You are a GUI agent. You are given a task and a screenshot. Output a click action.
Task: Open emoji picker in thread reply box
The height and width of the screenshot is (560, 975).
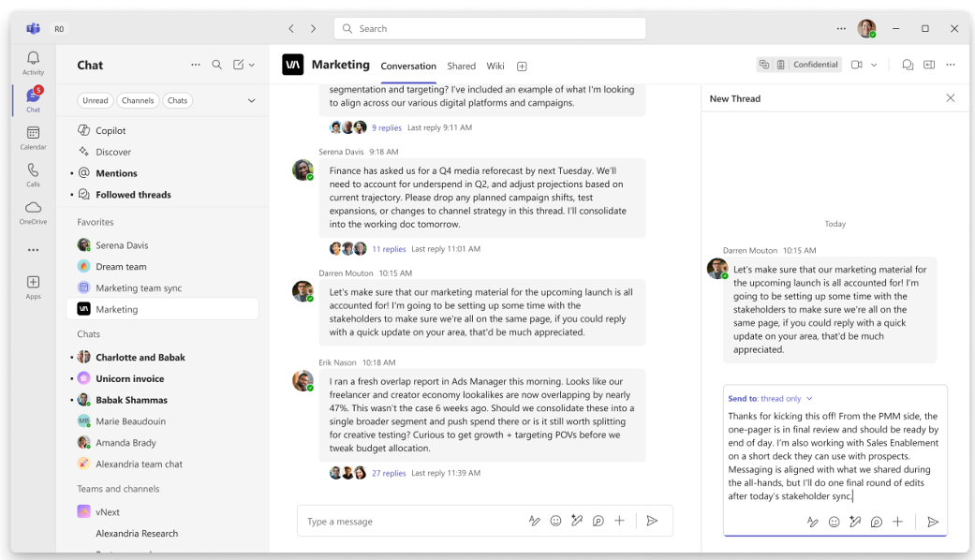[834, 523]
